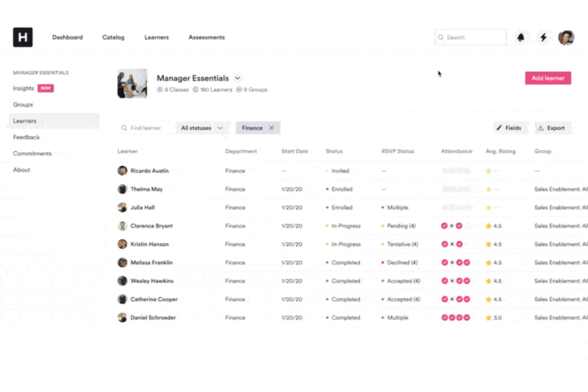
Task: Click the Add learner button
Action: (x=548, y=78)
